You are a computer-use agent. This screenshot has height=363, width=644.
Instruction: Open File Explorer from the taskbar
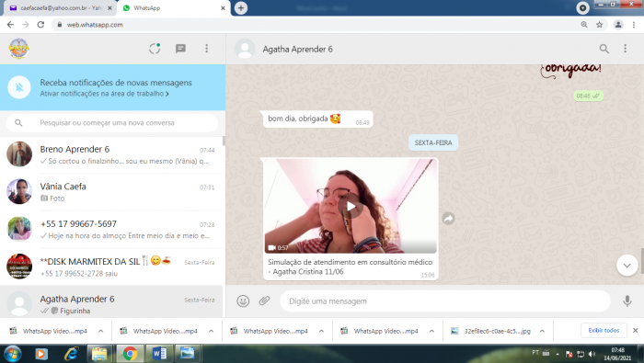99,354
